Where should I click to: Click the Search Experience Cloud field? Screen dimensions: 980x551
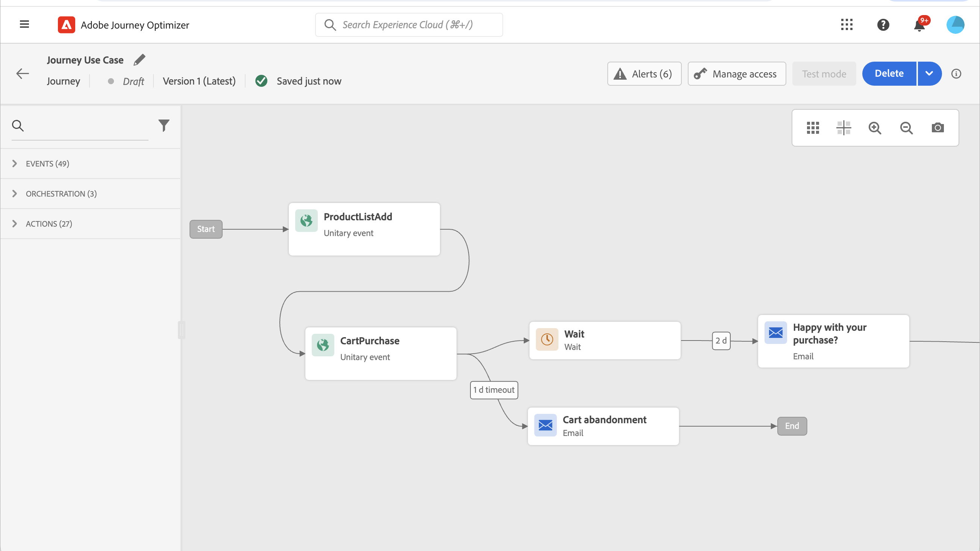409,25
